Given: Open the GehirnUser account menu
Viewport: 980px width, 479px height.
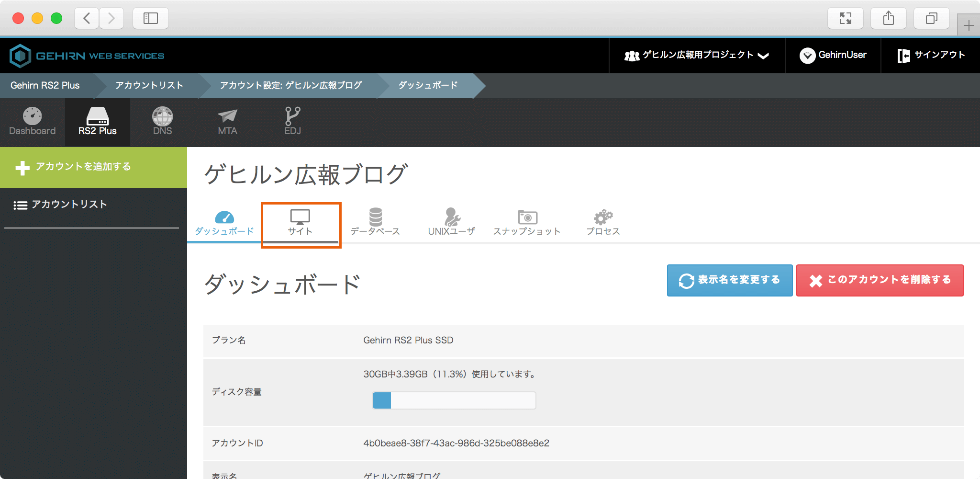Looking at the screenshot, I should (x=833, y=55).
